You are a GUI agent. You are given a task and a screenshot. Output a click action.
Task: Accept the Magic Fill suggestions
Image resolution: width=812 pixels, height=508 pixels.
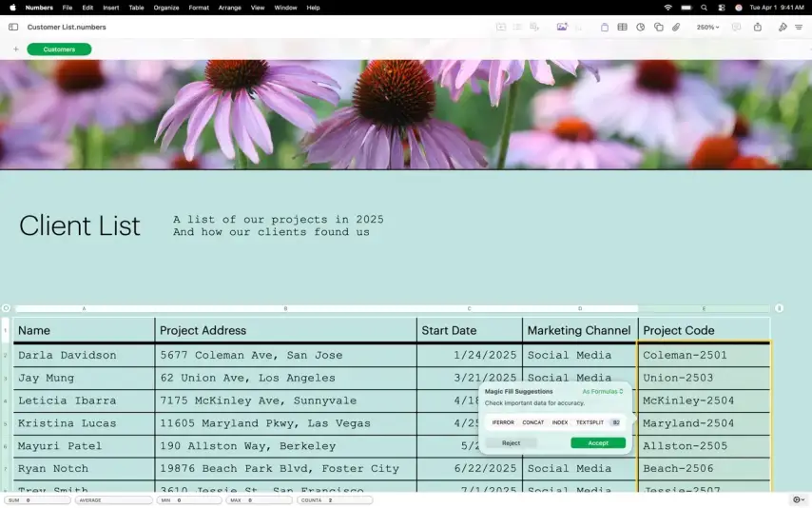click(x=598, y=443)
